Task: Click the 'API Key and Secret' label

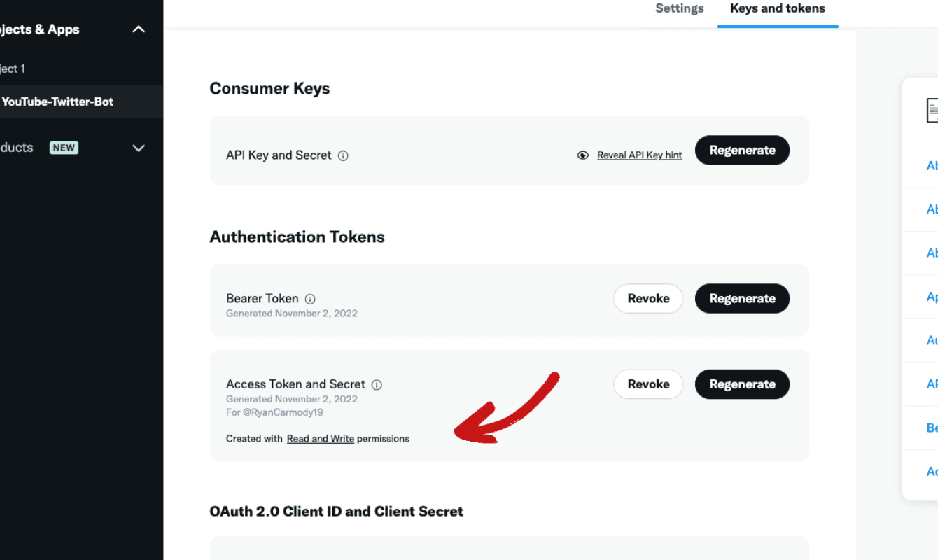Action: [x=279, y=155]
